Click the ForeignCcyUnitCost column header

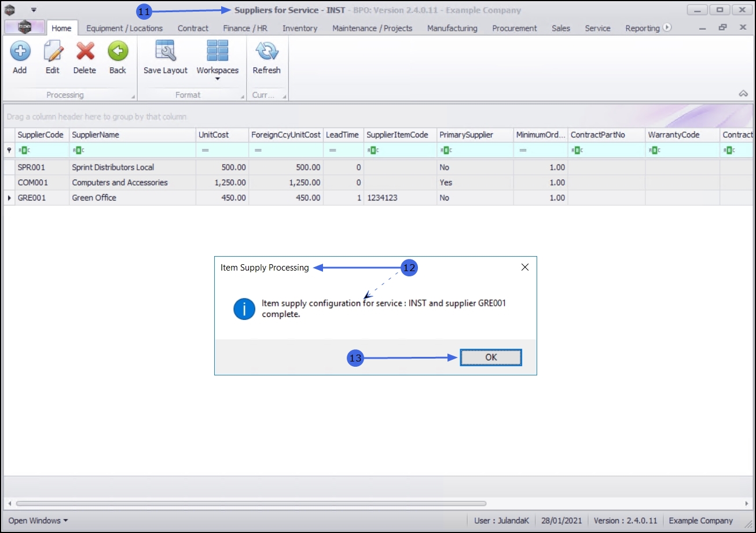coord(286,134)
